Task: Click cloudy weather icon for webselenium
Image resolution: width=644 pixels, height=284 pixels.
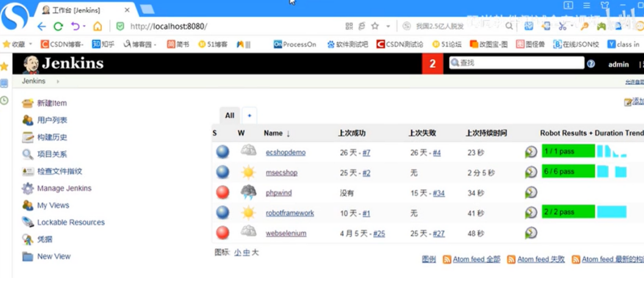Action: pyautogui.click(x=248, y=231)
